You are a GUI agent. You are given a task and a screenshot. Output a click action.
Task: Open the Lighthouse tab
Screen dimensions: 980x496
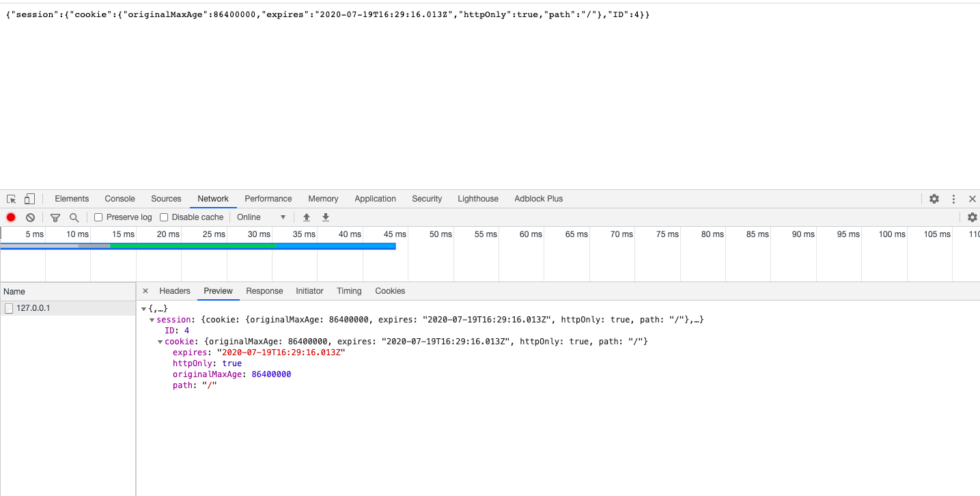pos(478,199)
